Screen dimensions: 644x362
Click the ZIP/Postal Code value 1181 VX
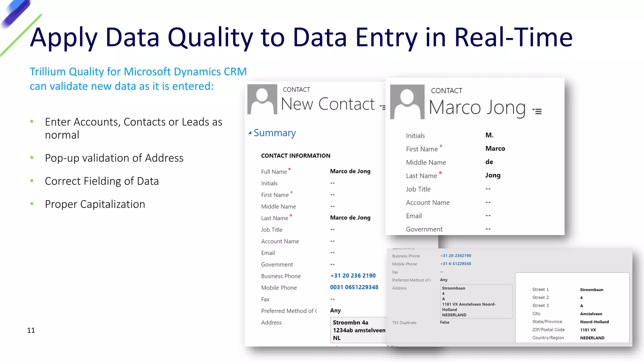(588, 330)
